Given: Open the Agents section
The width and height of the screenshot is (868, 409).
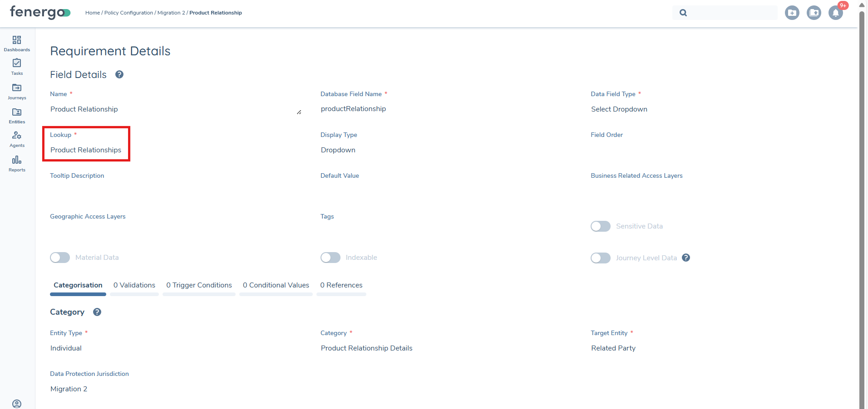Looking at the screenshot, I should [x=17, y=139].
